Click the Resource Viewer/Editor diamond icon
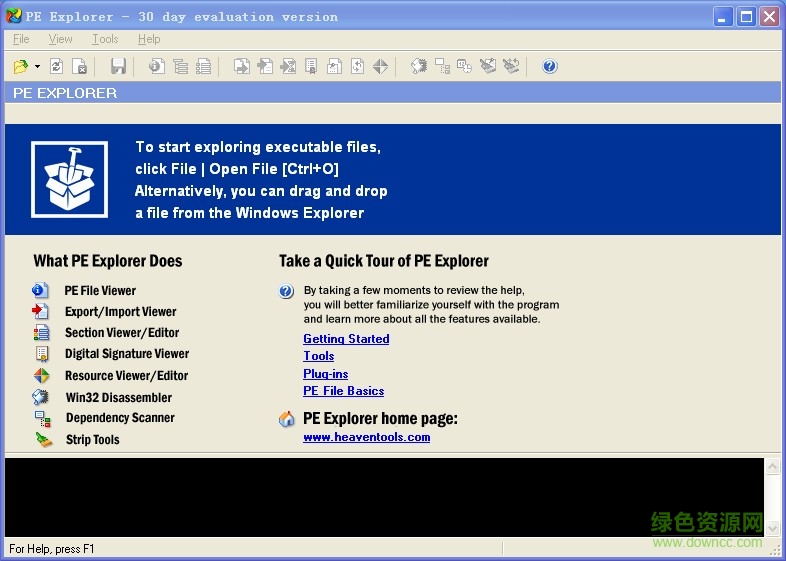786x561 pixels. pyautogui.click(x=41, y=376)
